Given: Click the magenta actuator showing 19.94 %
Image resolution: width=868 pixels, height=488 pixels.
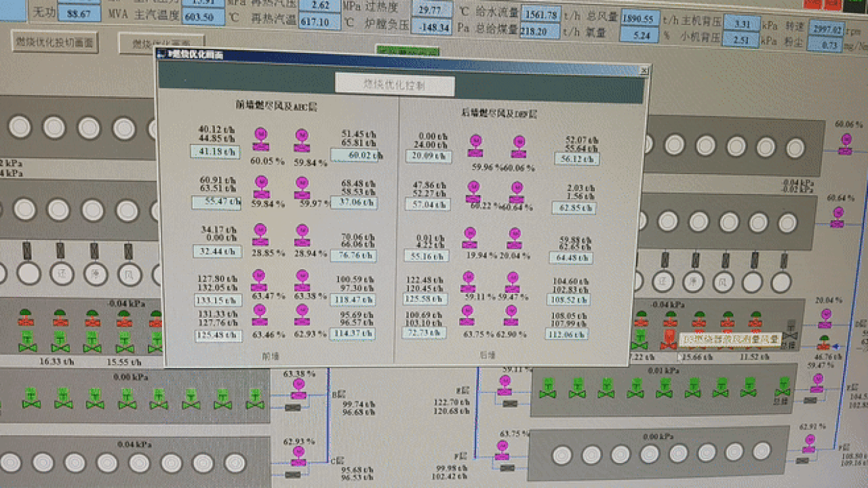Looking at the screenshot, I should 469,238.
